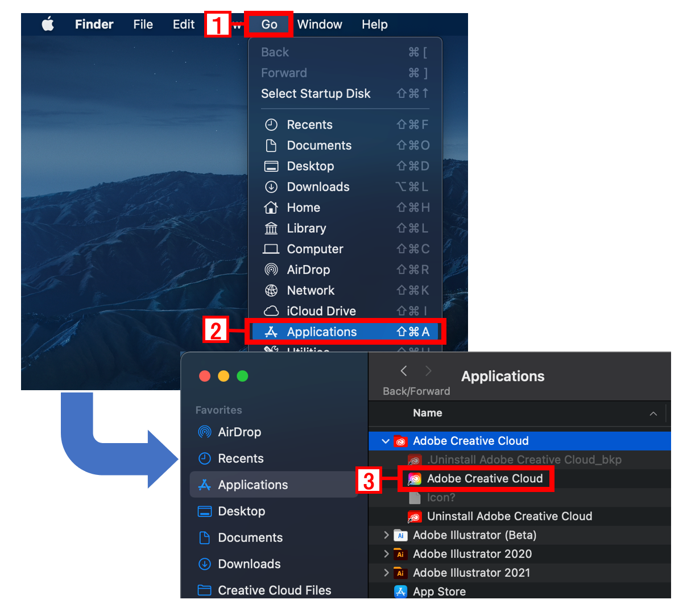Open the Window menu

tap(320, 24)
